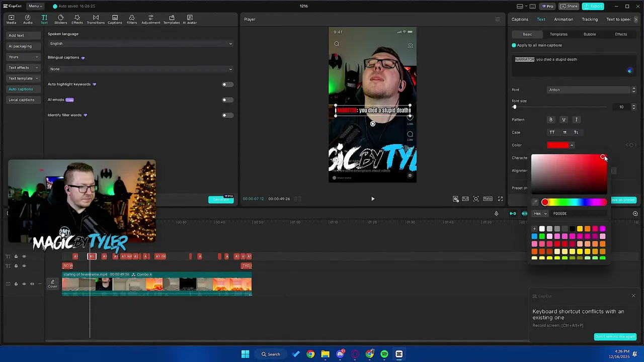Click the shortcut keyboard icon in title bar
Viewport: 644px width, 362px height.
[533, 6]
